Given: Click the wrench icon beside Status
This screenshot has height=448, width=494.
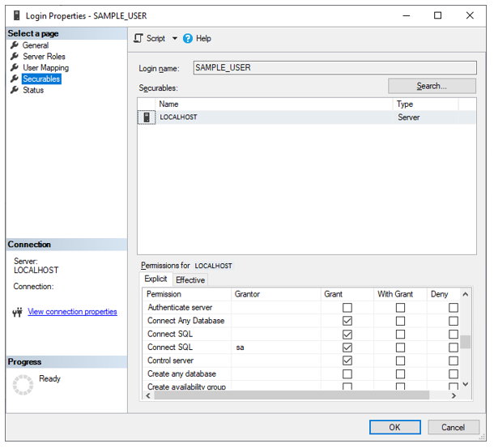Looking at the screenshot, I should [x=15, y=90].
